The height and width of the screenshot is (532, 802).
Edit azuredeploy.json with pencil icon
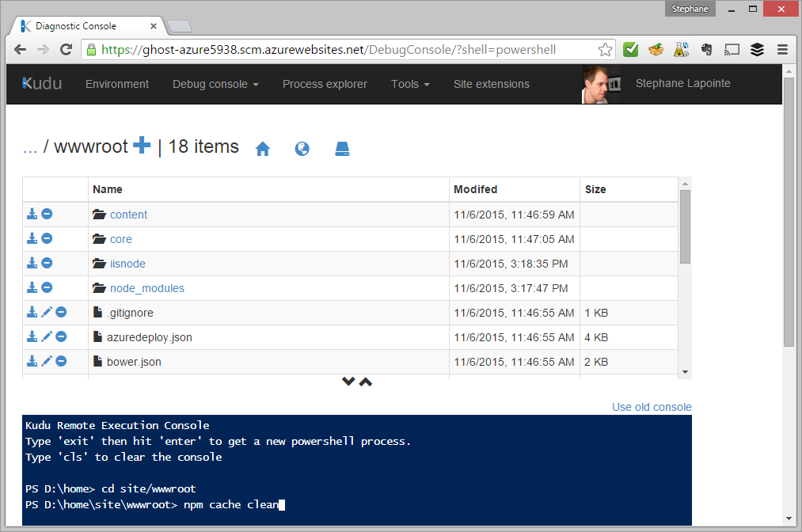pyautogui.click(x=47, y=336)
